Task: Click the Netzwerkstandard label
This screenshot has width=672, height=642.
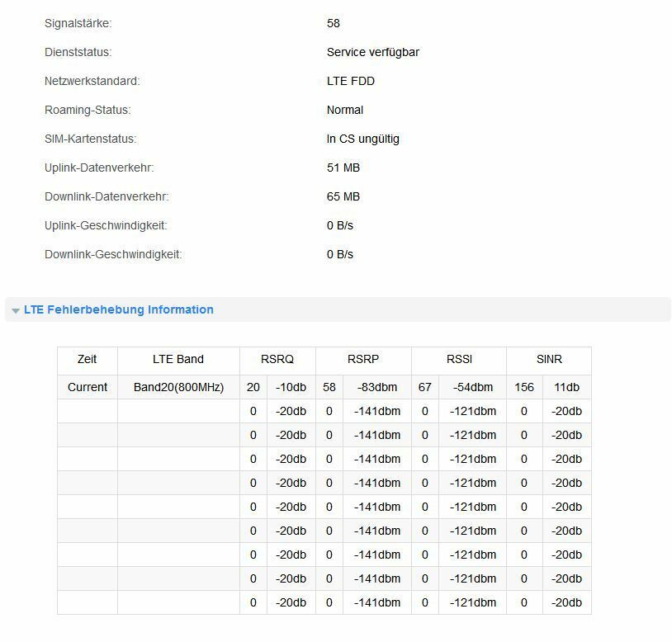Action: click(92, 81)
